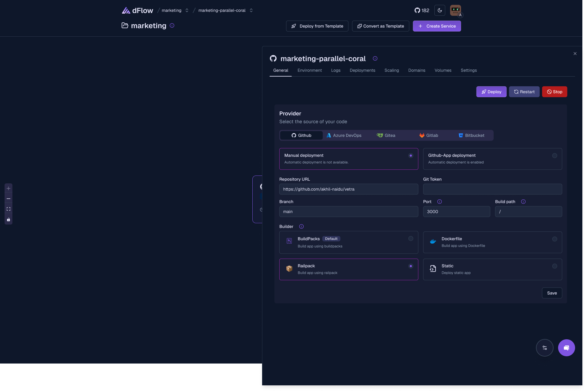The height and width of the screenshot is (392, 586).
Task: Open the chat bubble widget
Action: pyautogui.click(x=566, y=348)
